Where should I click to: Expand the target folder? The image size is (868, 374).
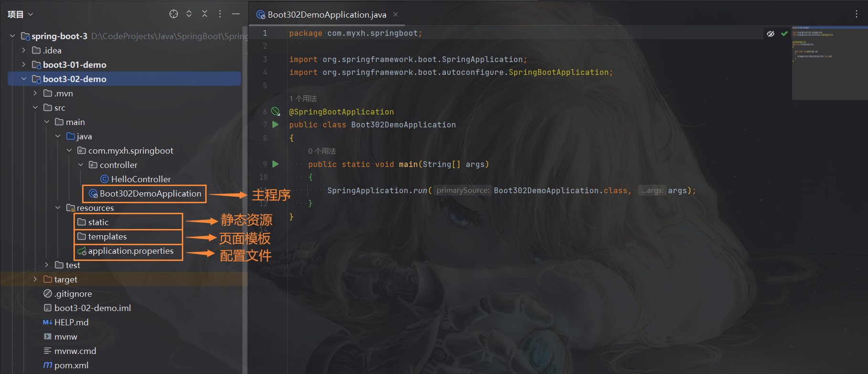(35, 279)
